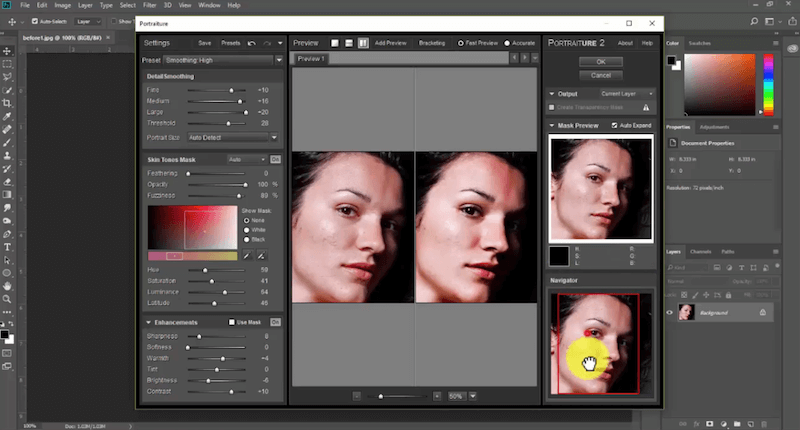The width and height of the screenshot is (800, 430).
Task: Click the Mask Preview thumbnail image
Action: (x=600, y=186)
